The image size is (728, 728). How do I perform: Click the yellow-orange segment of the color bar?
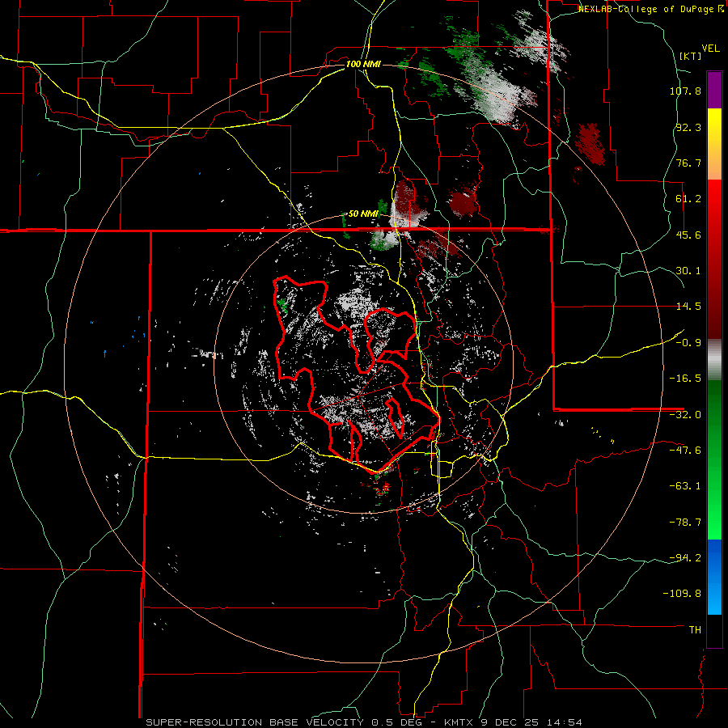coord(714,144)
